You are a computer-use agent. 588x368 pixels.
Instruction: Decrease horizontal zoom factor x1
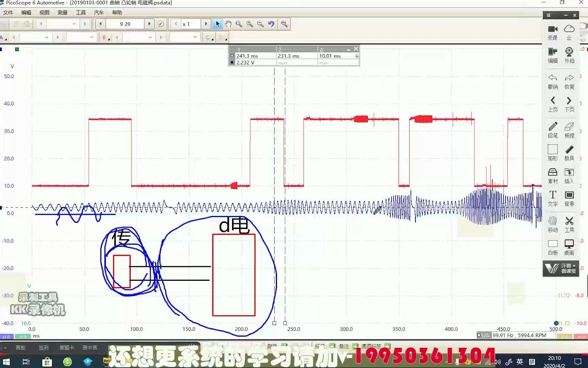click(176, 24)
